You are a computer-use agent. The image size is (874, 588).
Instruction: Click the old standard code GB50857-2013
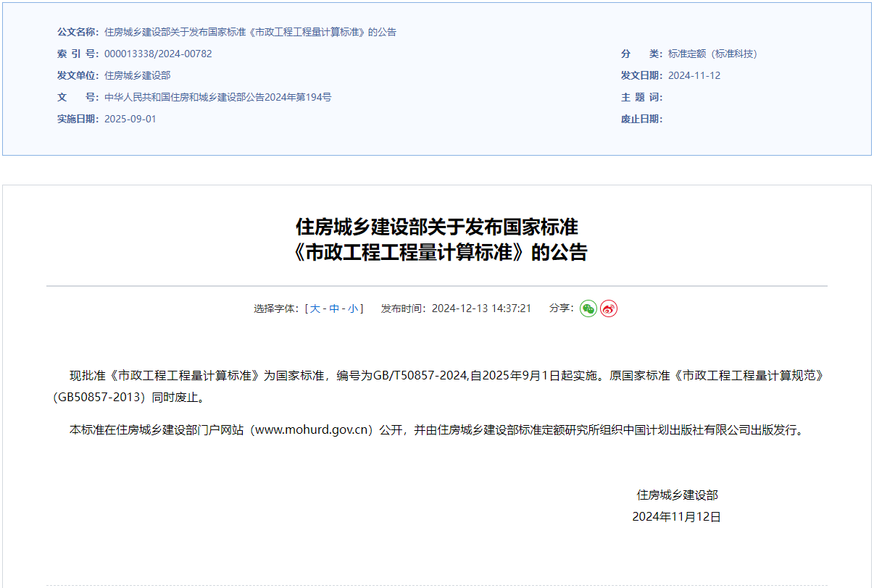coord(99,398)
